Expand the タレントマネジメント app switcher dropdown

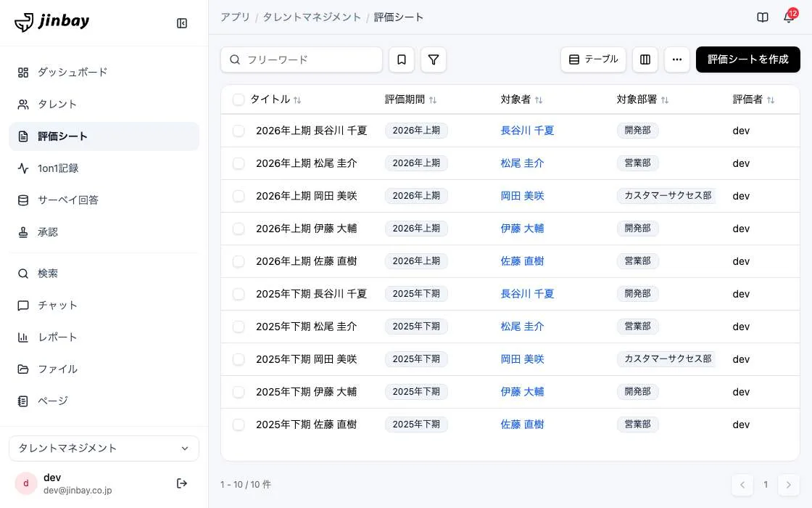(104, 448)
